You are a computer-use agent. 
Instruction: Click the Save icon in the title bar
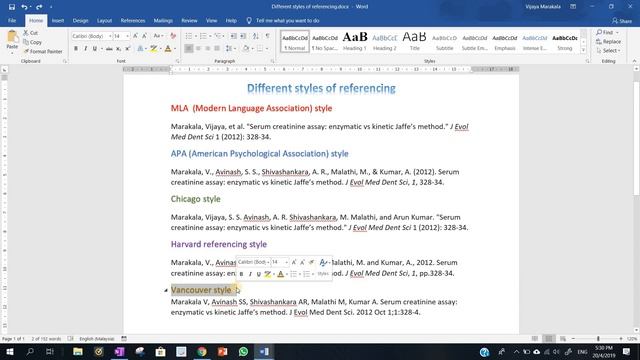click(x=11, y=7)
